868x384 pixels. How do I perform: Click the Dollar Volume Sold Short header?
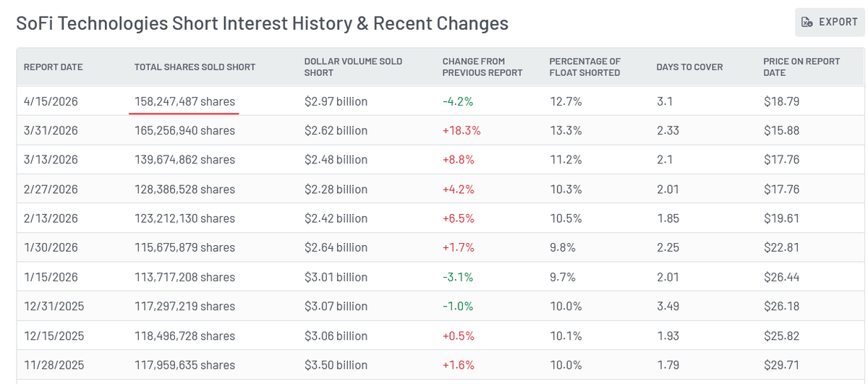click(x=353, y=67)
